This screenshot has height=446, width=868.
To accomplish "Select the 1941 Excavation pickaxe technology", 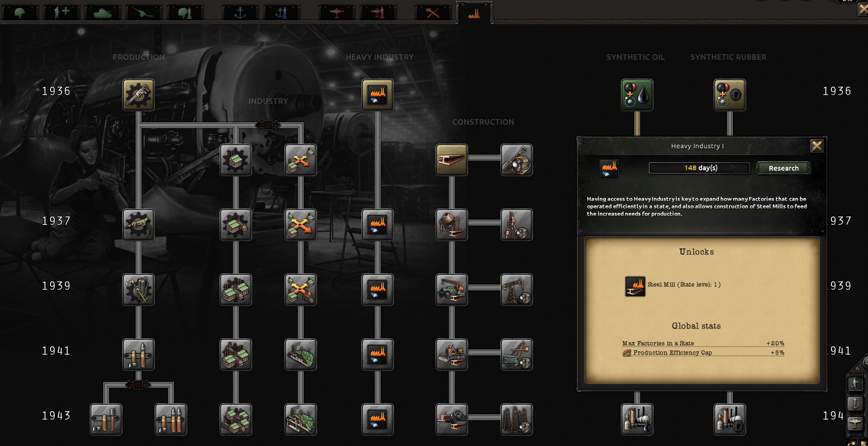I will 517,355.
